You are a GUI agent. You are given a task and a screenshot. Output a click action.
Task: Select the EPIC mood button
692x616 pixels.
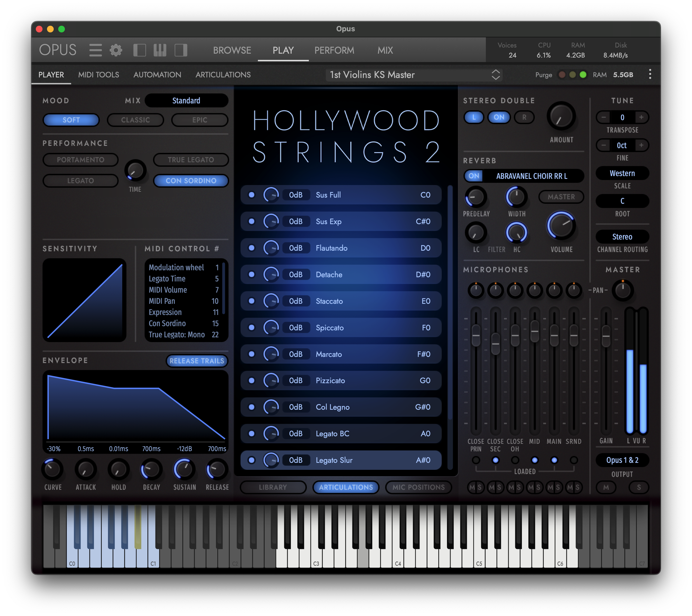(200, 120)
